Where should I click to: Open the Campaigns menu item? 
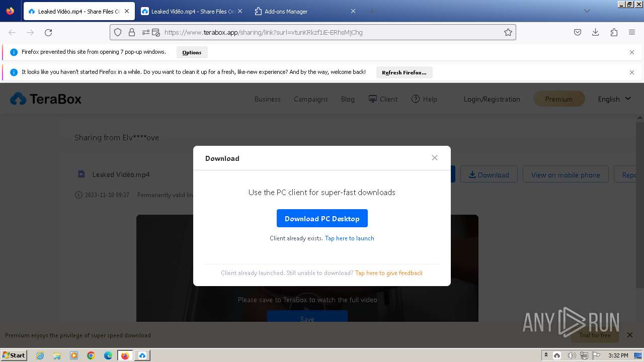click(x=311, y=99)
